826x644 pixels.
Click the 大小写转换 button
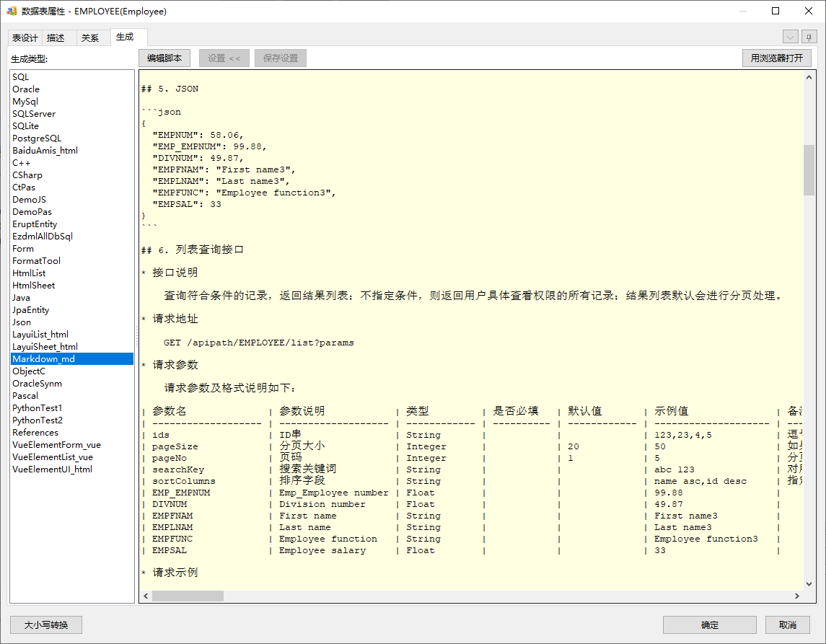tap(46, 625)
